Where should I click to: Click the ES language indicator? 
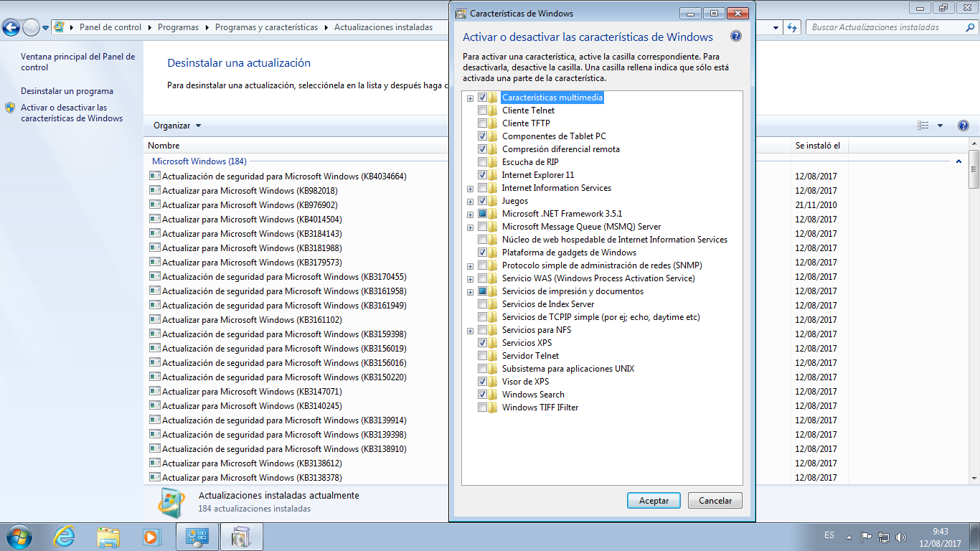[x=829, y=535]
